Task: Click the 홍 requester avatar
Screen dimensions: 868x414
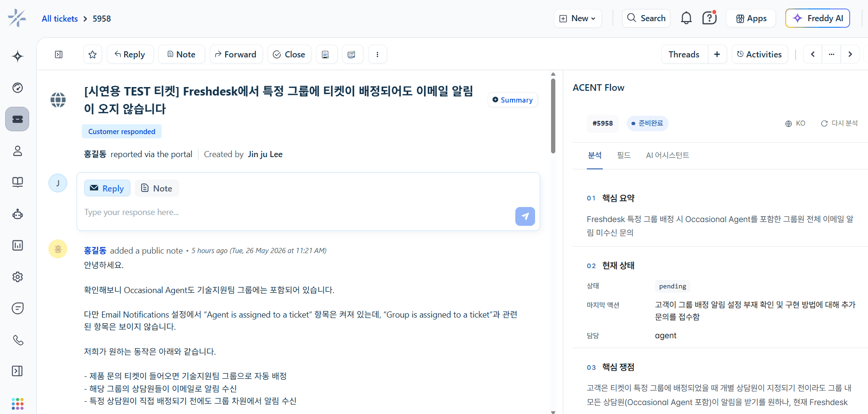Action: click(58, 249)
